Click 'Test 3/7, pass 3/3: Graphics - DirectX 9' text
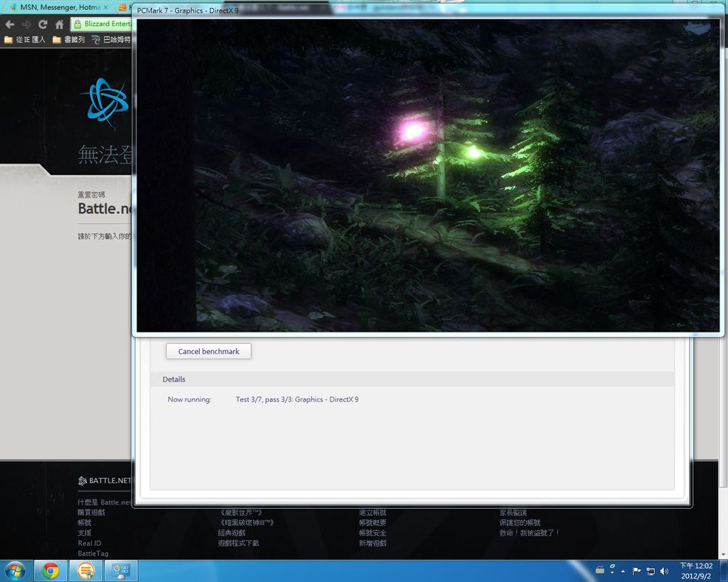Screen dimensions: 728x582 pyautogui.click(x=297, y=399)
